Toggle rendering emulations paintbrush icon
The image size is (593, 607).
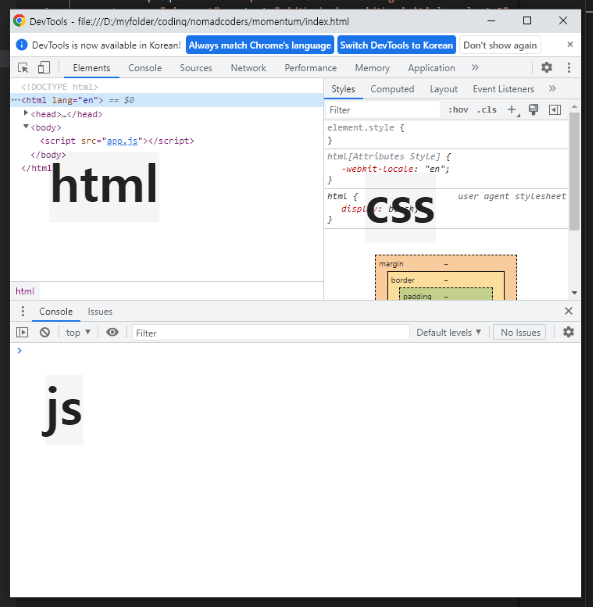click(x=533, y=110)
